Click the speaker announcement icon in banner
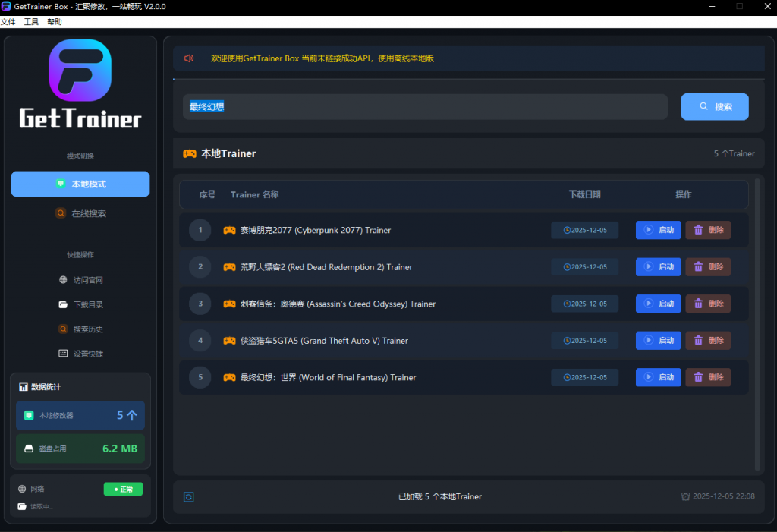777x532 pixels. (x=189, y=58)
